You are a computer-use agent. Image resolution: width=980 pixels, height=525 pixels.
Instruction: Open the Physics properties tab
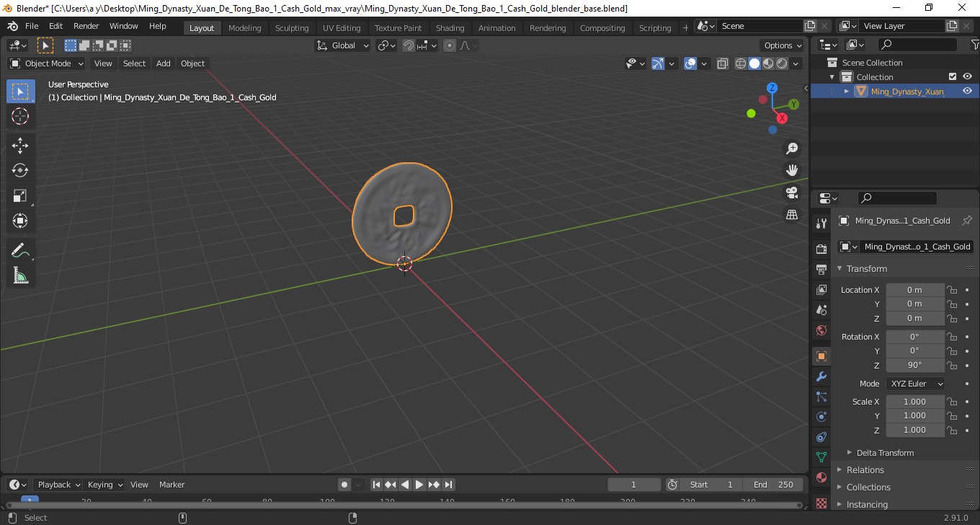click(x=821, y=417)
